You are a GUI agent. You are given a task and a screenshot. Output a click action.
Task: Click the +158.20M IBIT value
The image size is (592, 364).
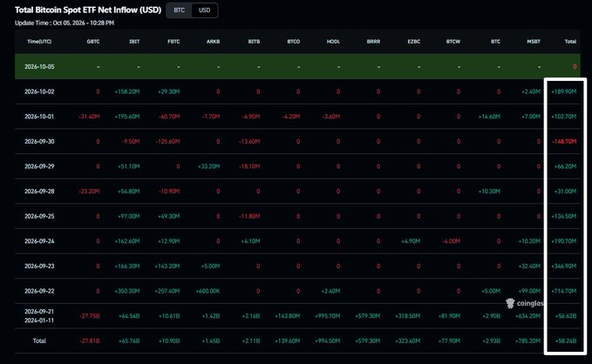(127, 91)
